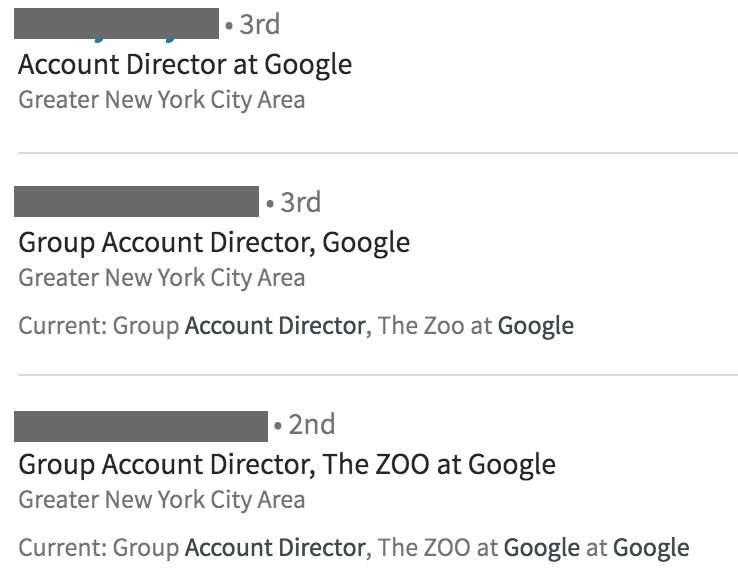Open the second result's redacted profile name
Screen dimensions: 738x570
click(136, 201)
